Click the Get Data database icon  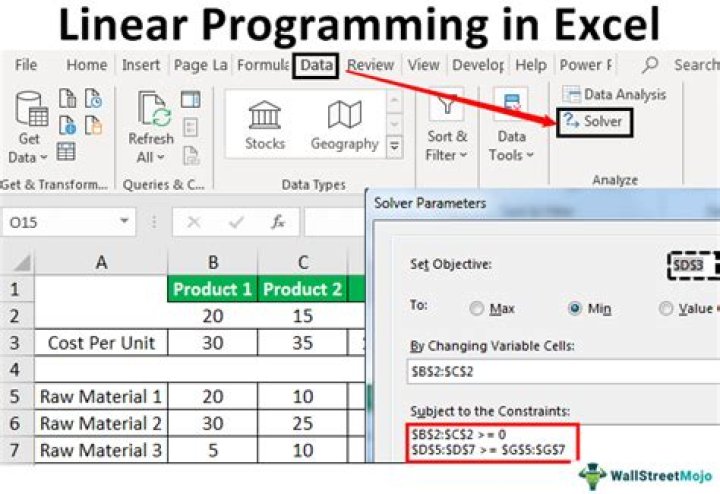coord(31,109)
